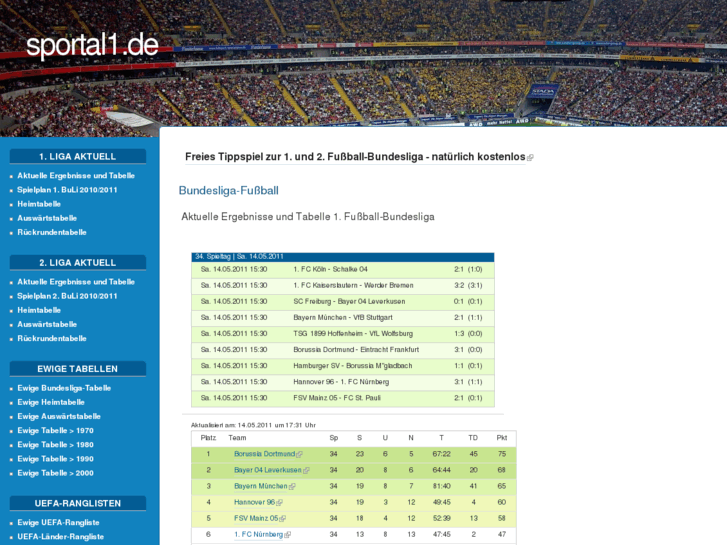
Task: Open Borussia Dortmund team link in table
Action: click(264, 454)
